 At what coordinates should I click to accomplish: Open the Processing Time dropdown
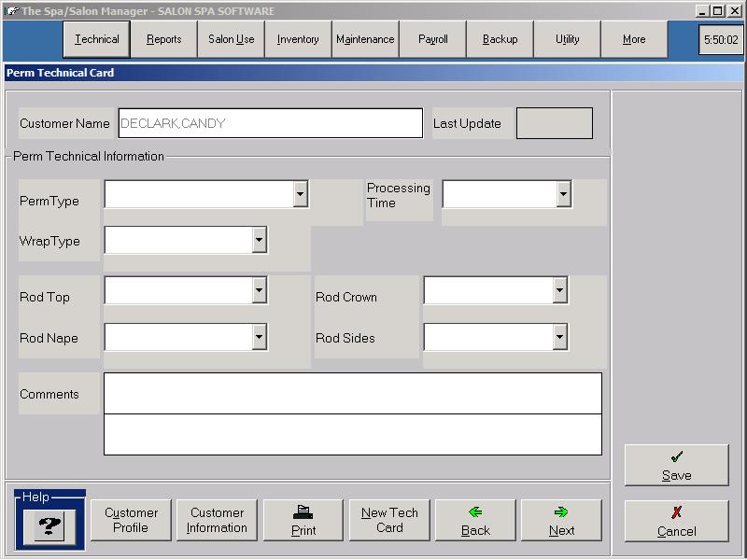(563, 194)
